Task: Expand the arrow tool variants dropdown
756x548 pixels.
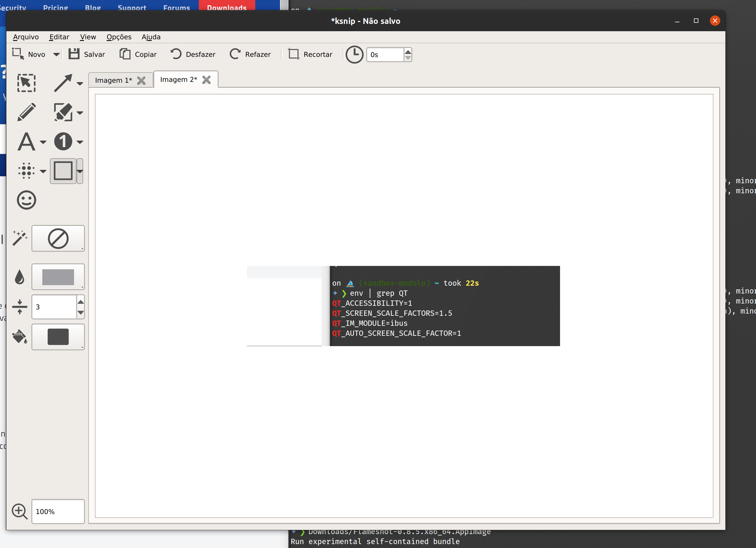Action: tap(80, 83)
